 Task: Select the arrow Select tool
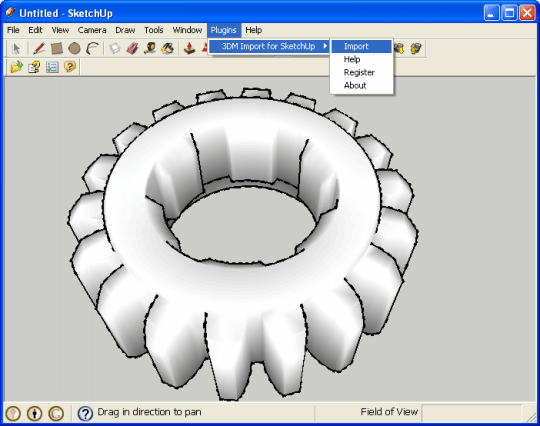[x=16, y=49]
